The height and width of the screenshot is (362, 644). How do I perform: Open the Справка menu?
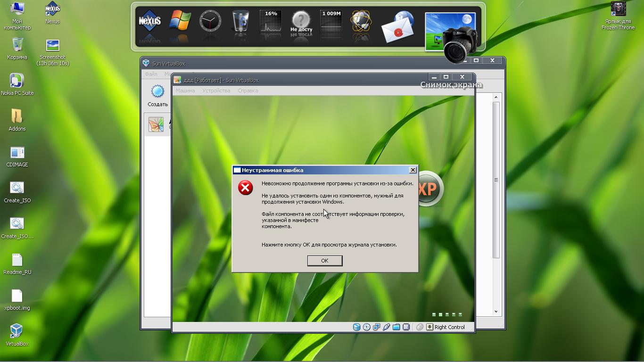pyautogui.click(x=248, y=90)
